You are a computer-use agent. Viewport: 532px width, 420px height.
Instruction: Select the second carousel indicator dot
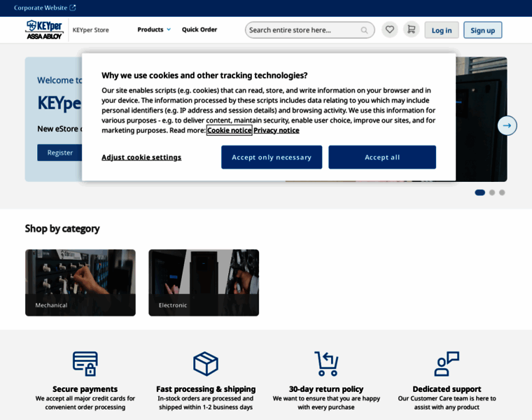[x=492, y=192]
